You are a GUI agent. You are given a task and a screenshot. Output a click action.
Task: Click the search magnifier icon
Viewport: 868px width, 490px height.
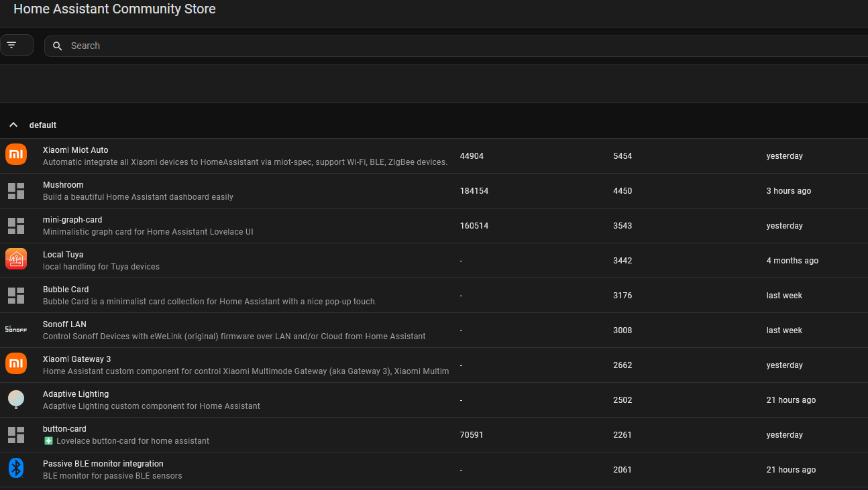pos(58,46)
